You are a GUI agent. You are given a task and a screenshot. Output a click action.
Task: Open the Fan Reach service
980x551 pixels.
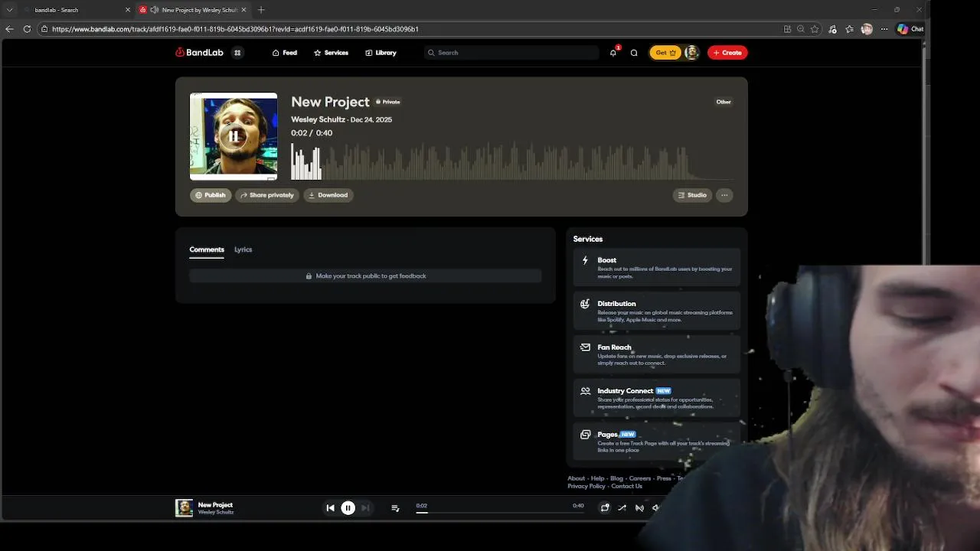pyautogui.click(x=657, y=354)
